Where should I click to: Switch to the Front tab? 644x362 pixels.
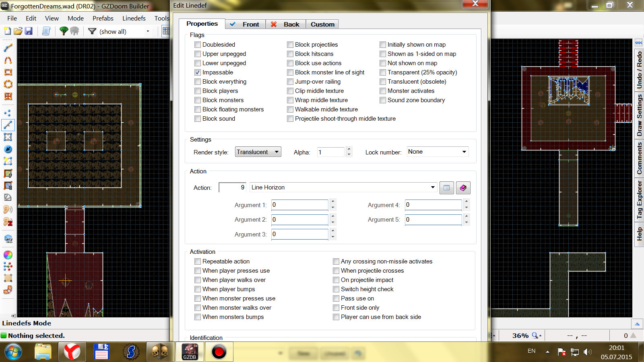tap(246, 24)
